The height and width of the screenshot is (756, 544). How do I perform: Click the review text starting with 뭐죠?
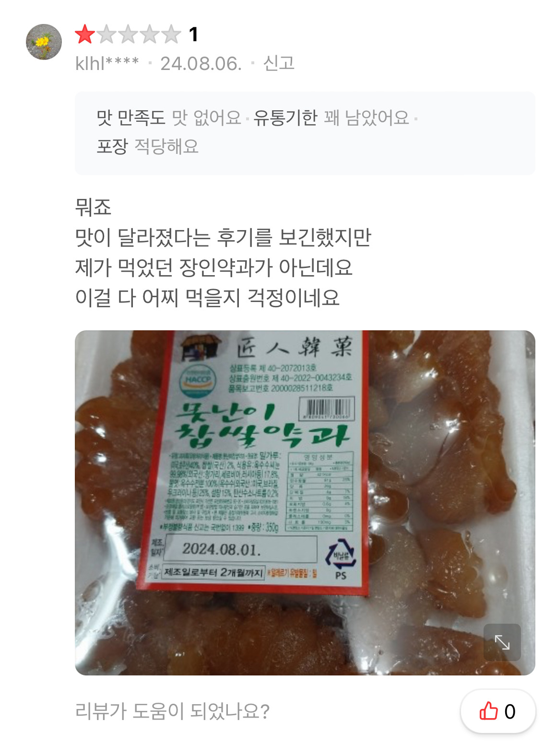coord(224,253)
